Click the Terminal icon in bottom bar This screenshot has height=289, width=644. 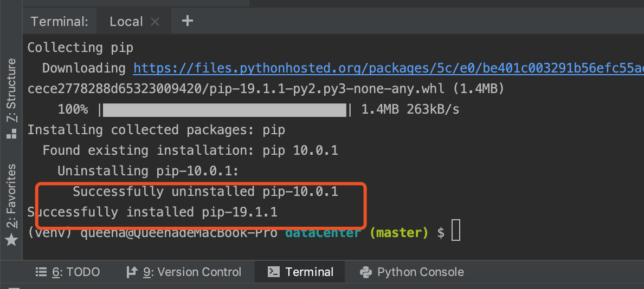(x=274, y=272)
